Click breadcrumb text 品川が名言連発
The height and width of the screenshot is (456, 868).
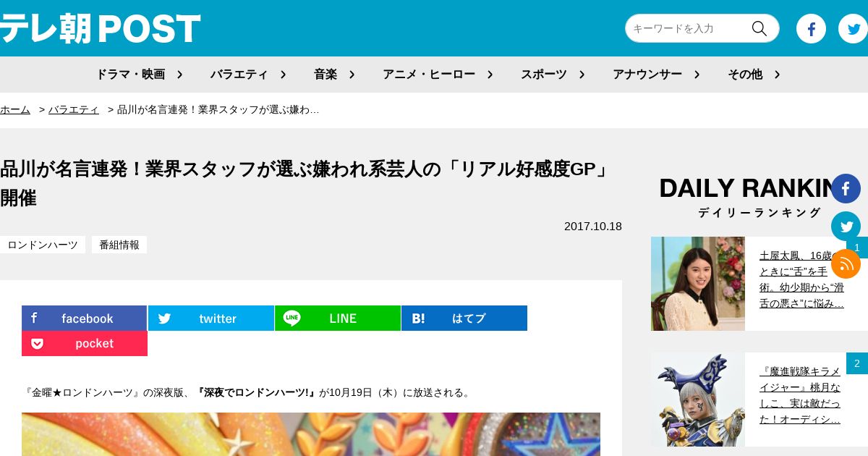tap(218, 109)
